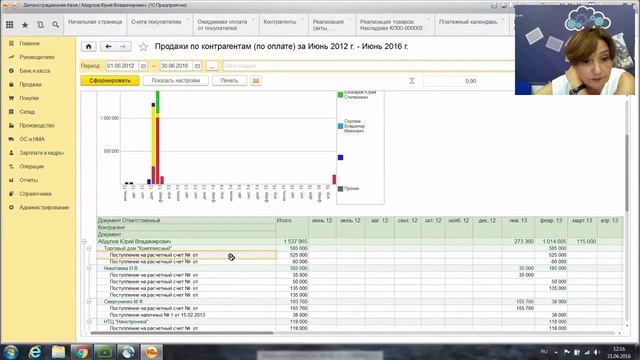Click the volume icon in system tray

(x=596, y=352)
